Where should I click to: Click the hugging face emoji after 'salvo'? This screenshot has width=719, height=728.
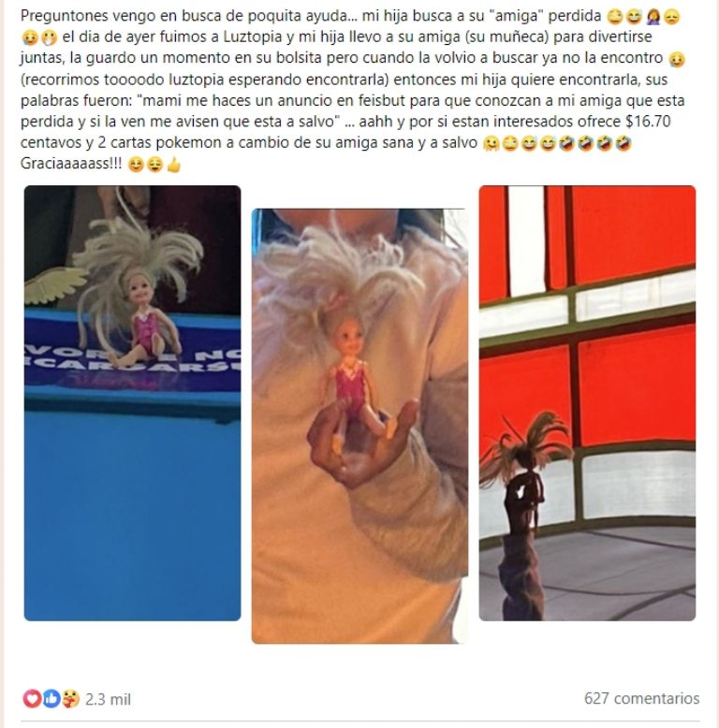point(491,143)
